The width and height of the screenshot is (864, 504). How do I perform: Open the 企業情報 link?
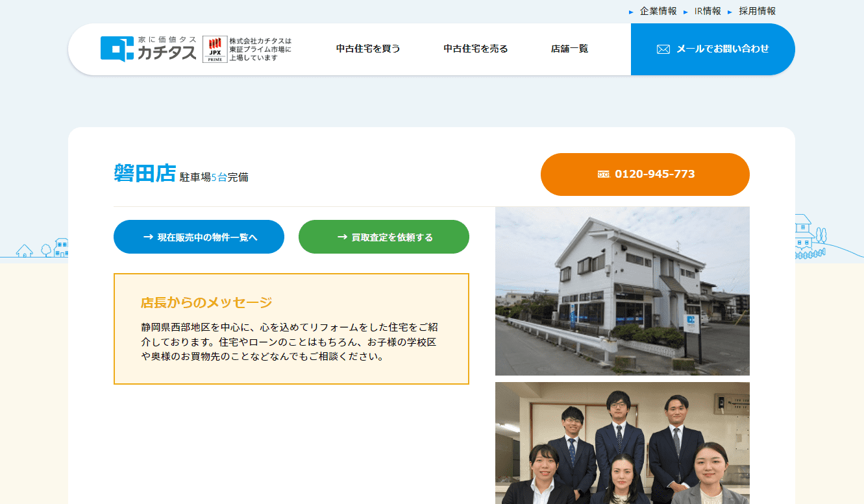[658, 11]
